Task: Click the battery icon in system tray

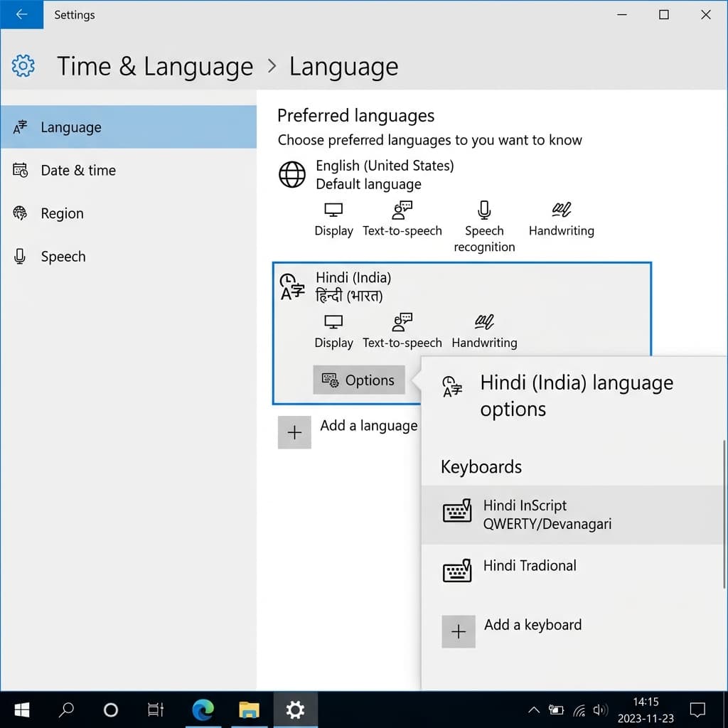Action: 556,710
